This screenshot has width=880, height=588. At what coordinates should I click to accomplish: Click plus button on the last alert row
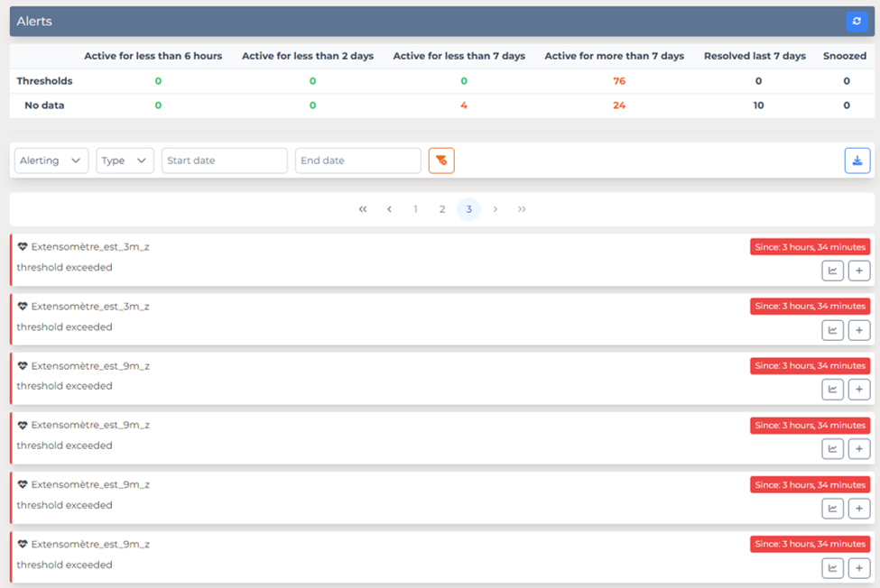tap(859, 568)
